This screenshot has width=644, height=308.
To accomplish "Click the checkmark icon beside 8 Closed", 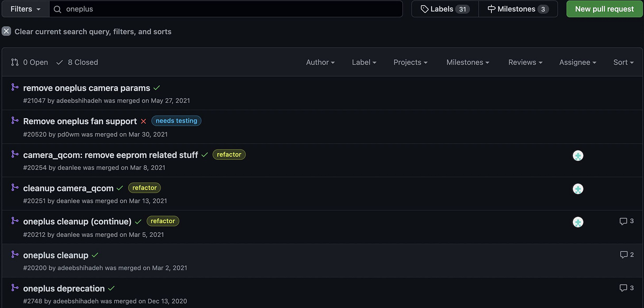I will (x=60, y=62).
